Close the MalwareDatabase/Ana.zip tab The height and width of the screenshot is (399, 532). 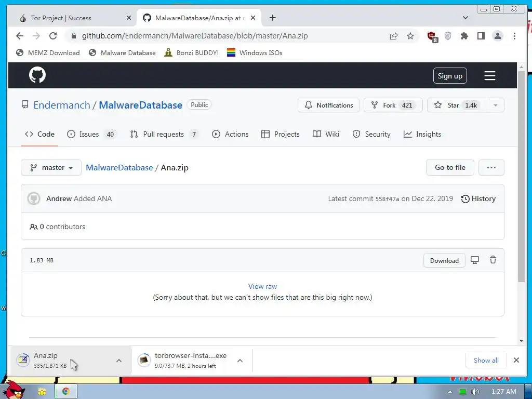(x=253, y=18)
